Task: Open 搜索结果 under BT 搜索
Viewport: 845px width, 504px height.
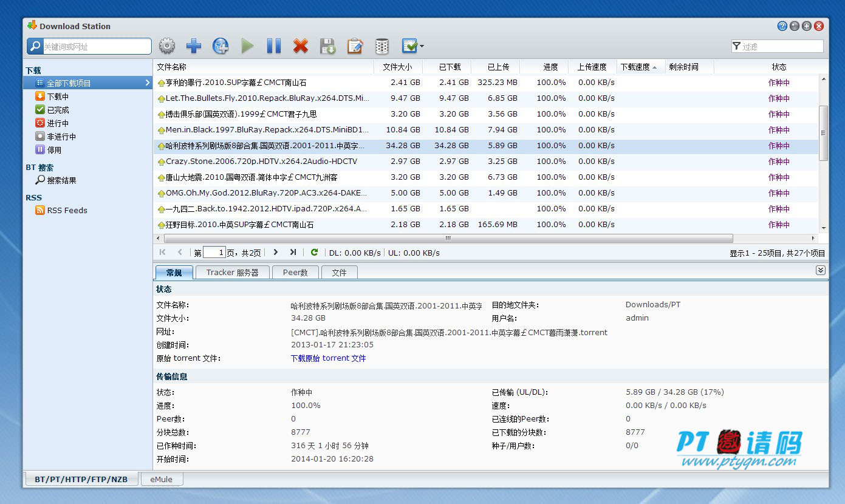Action: [61, 180]
